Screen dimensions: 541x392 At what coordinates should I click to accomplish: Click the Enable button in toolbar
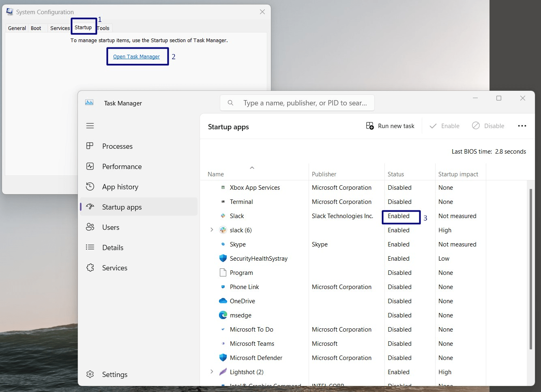tap(445, 126)
